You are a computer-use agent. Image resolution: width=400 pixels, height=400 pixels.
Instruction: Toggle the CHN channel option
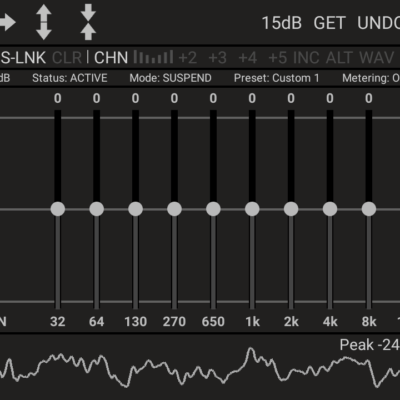coord(111,58)
